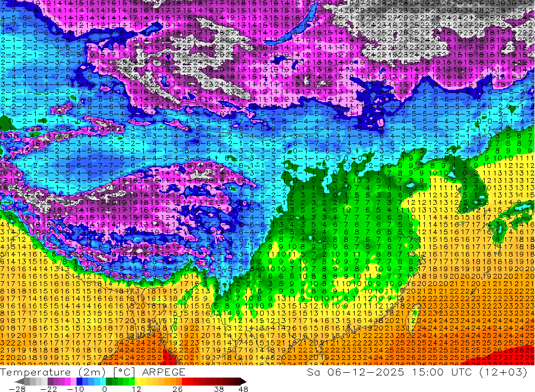Click the 'Sa 06-12-2025' date text
Screen dimensions: 535x392
(356, 372)
